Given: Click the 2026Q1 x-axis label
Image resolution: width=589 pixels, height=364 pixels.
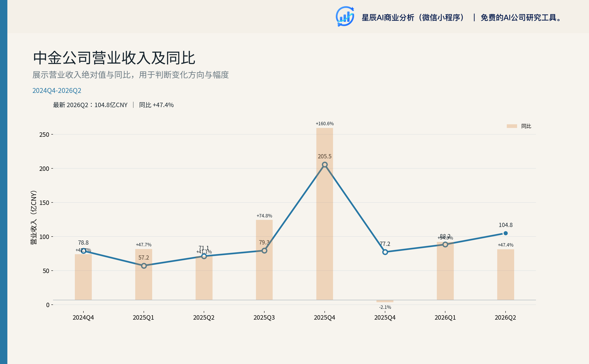Looking at the screenshot, I should tap(445, 318).
